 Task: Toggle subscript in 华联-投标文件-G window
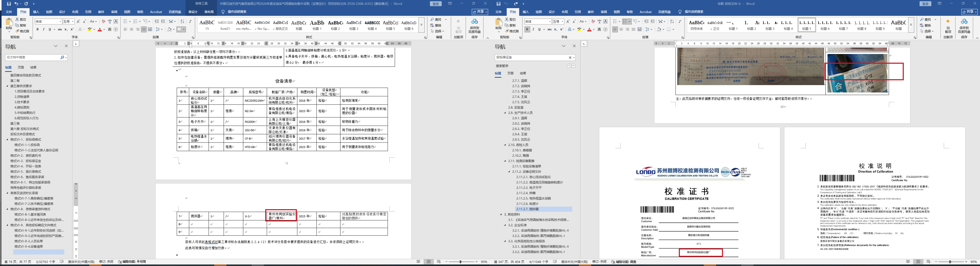555,29
